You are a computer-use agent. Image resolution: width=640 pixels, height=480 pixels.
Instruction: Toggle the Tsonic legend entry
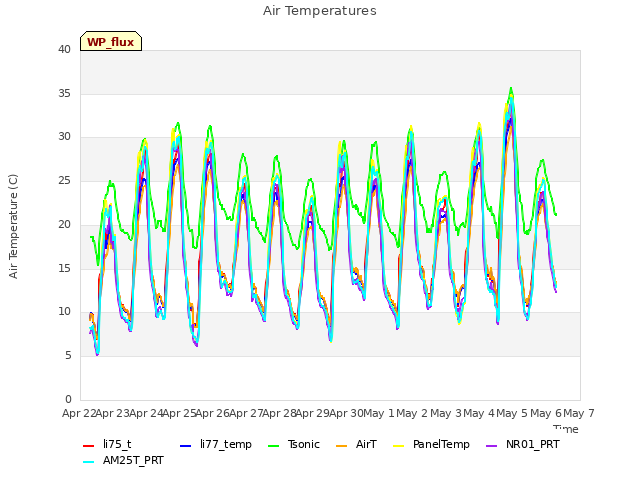coord(294,444)
